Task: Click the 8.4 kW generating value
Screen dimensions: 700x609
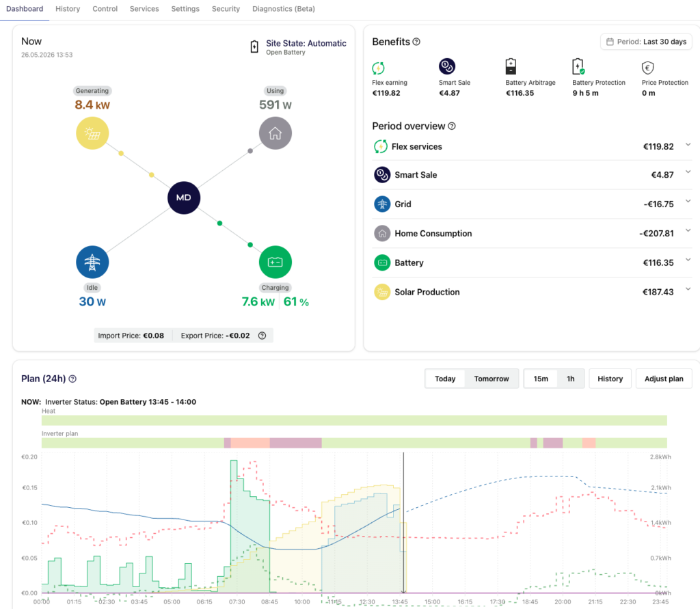Action: [92, 105]
